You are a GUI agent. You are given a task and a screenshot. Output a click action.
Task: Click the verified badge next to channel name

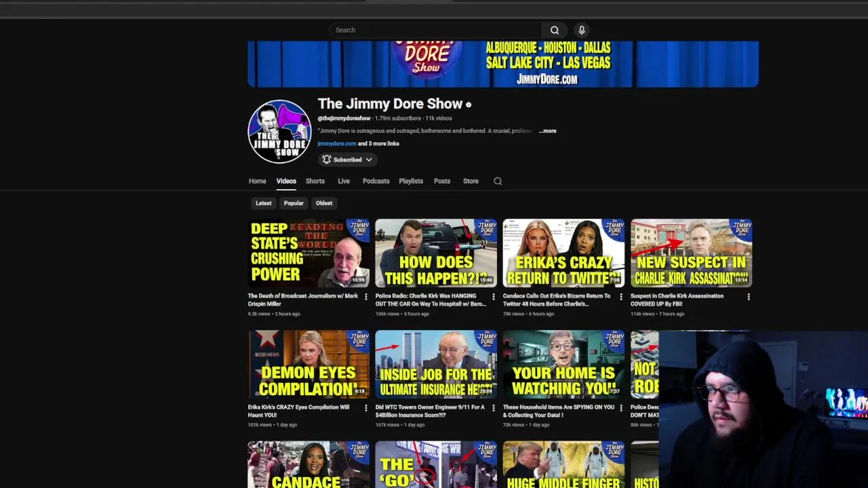click(468, 104)
